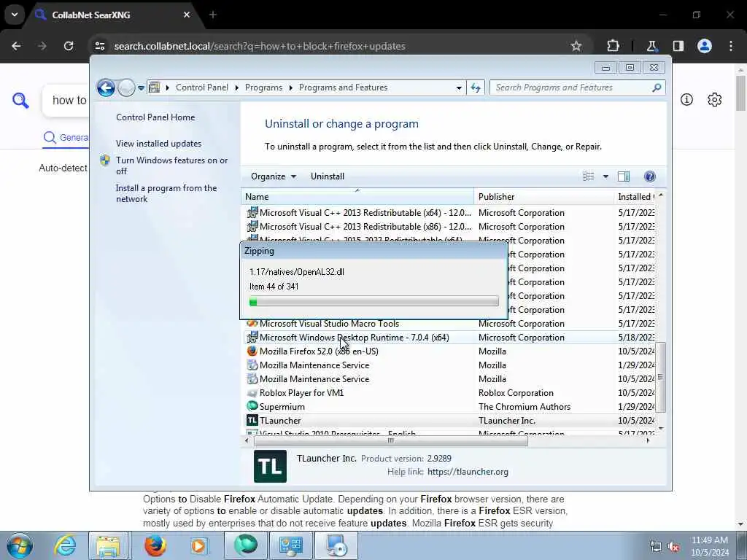Open the Organize menu
This screenshot has height=560, width=747.
pyautogui.click(x=274, y=176)
